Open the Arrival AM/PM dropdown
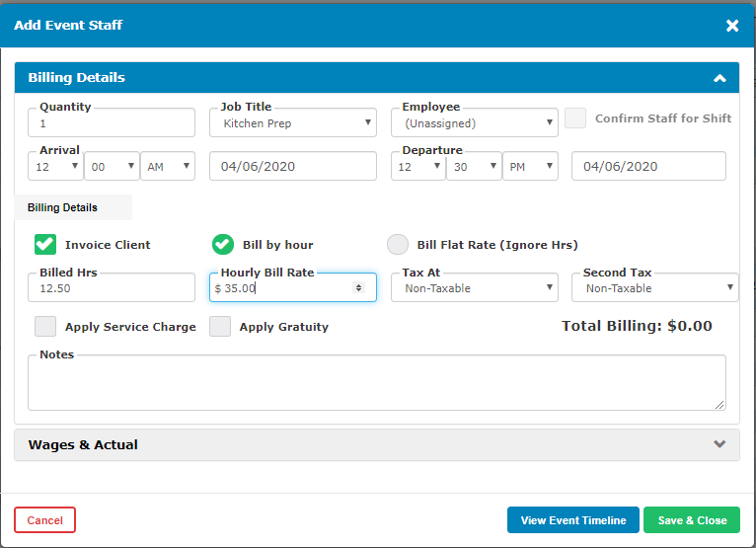Image resolution: width=756 pixels, height=548 pixels. (x=168, y=167)
